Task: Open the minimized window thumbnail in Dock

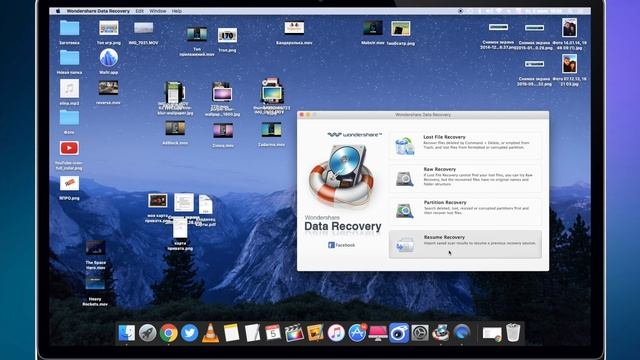Action: pyautogui.click(x=492, y=334)
